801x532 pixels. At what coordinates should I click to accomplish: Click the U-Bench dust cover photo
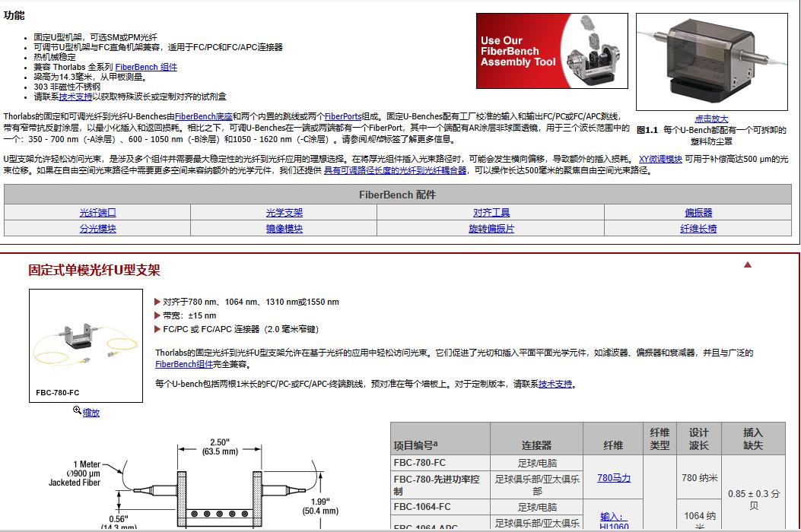click(711, 62)
